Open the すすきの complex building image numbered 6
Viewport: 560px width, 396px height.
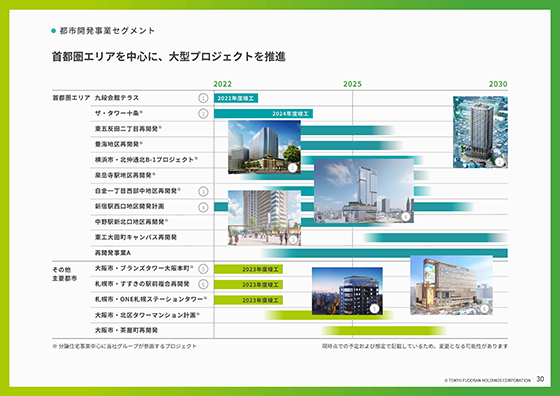point(451,285)
